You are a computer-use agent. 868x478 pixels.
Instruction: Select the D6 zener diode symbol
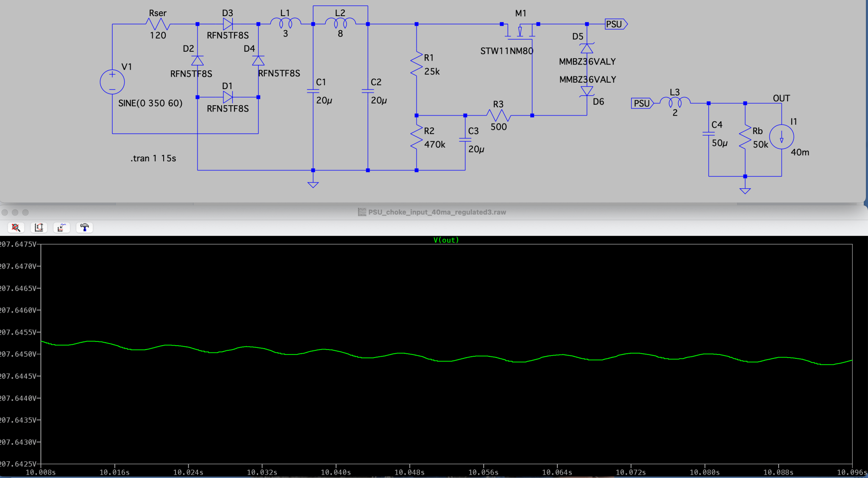click(x=587, y=91)
